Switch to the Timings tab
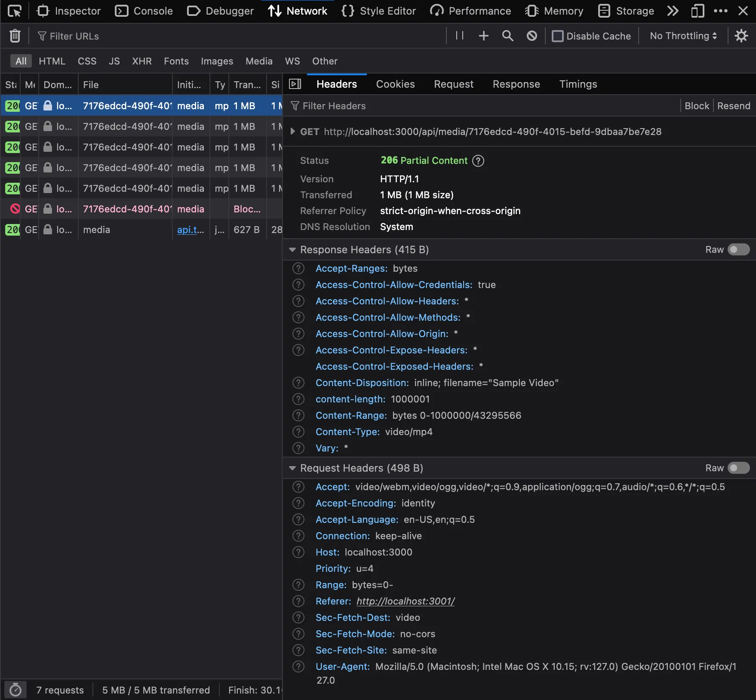 click(578, 84)
